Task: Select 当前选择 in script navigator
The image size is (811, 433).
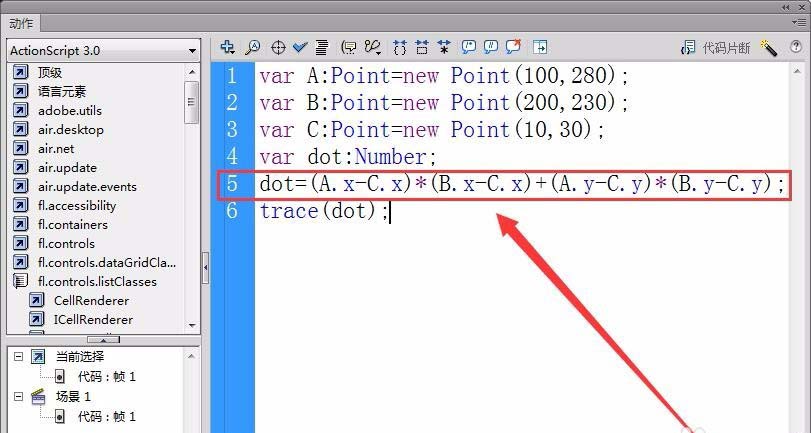Action: pos(80,356)
